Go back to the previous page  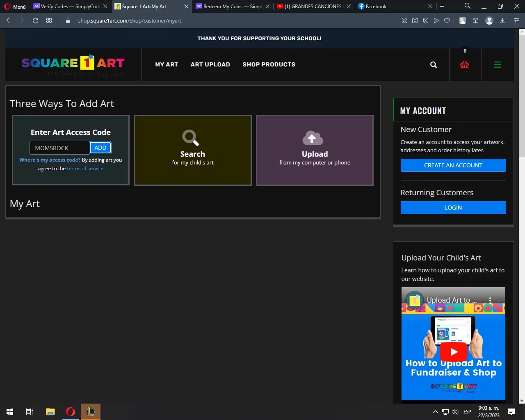8,21
